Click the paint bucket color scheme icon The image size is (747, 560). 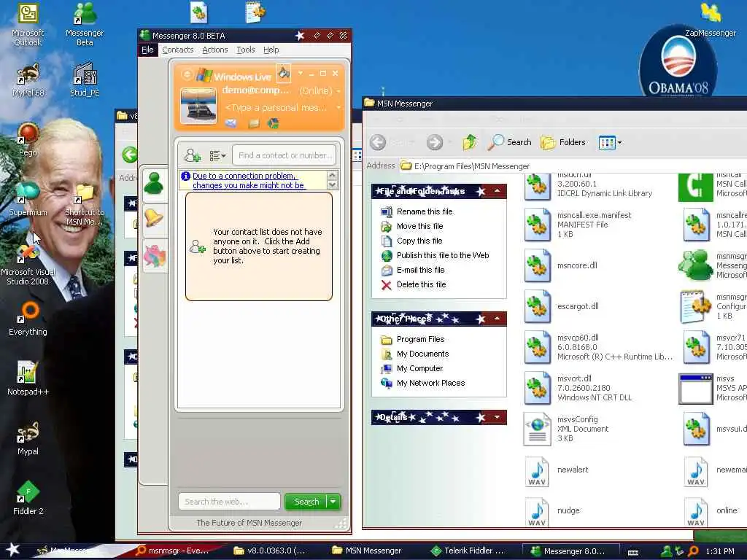284,73
